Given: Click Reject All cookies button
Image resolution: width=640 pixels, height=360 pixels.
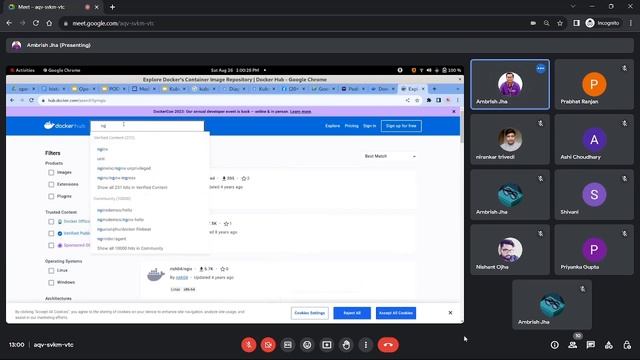Looking at the screenshot, I should [352, 313].
